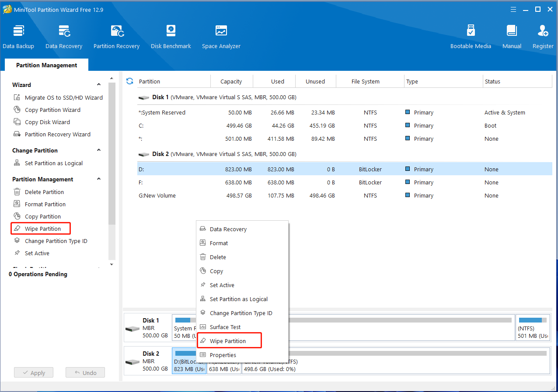Viewport: 558px width, 392px height.
Task: Select the Disk 2 header row
Action: click(345, 154)
